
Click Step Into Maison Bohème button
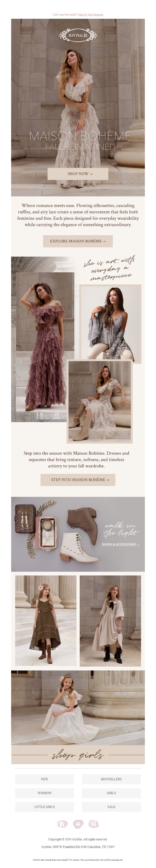(78, 480)
